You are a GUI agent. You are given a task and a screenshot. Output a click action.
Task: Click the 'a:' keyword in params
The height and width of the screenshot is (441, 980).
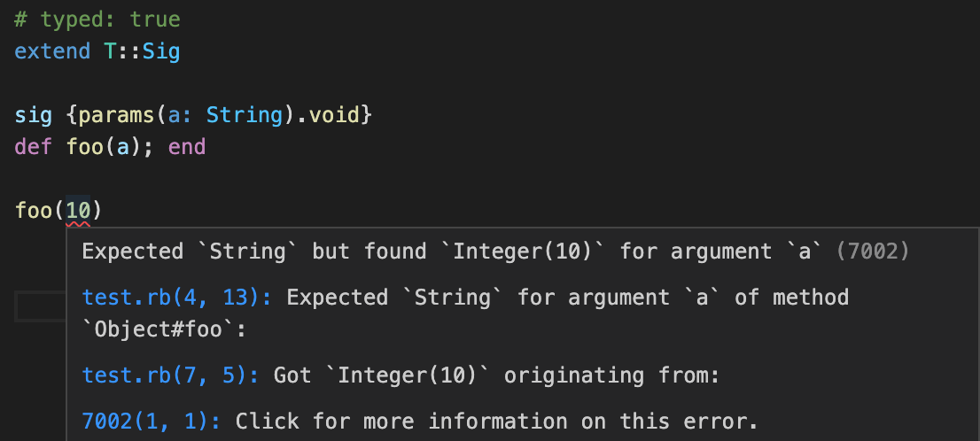click(181, 115)
